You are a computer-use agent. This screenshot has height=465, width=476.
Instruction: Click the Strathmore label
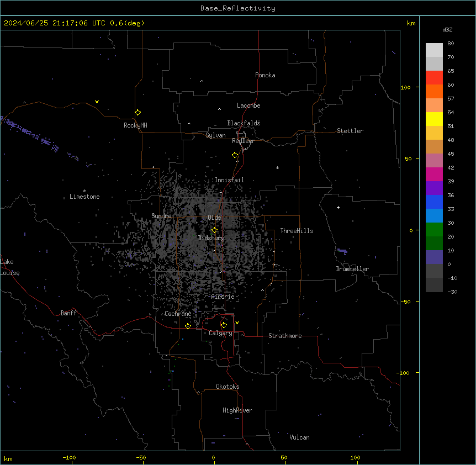tap(285, 336)
